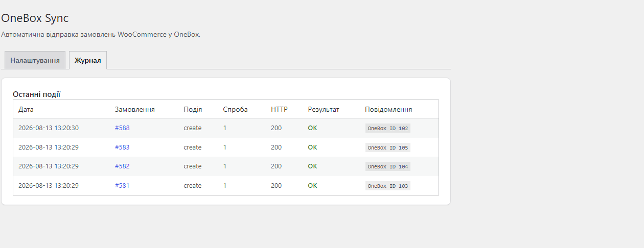Open order #581 link

122,186
